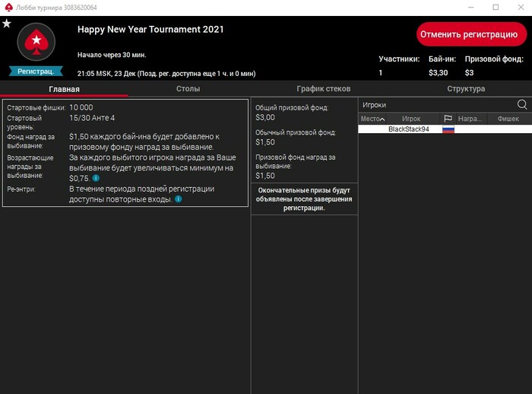The width and height of the screenshot is (532, 394).
Task: Open the player search magnifier icon
Action: click(522, 105)
